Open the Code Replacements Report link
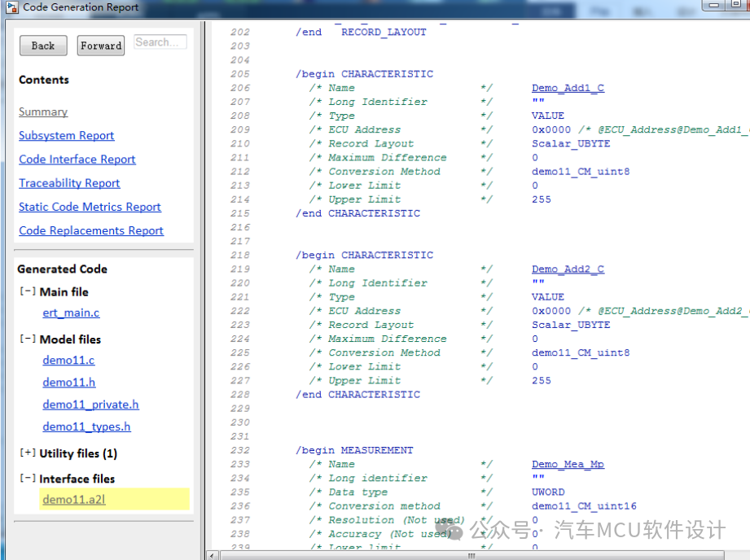This screenshot has height=560, width=750. [91, 230]
